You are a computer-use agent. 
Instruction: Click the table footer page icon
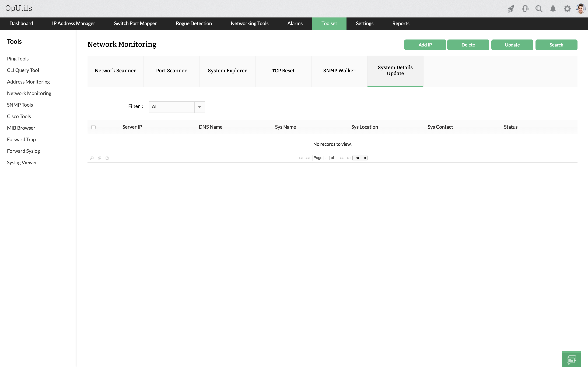coord(107,158)
